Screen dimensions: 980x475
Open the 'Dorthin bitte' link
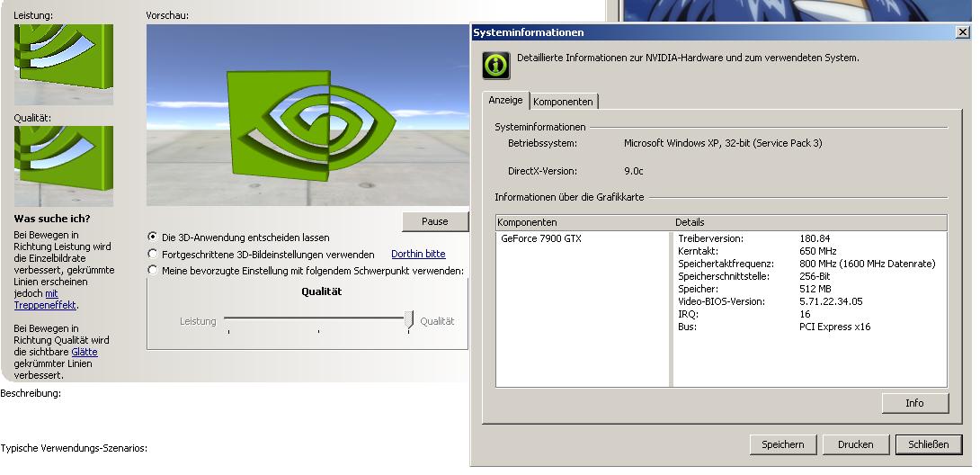click(418, 255)
